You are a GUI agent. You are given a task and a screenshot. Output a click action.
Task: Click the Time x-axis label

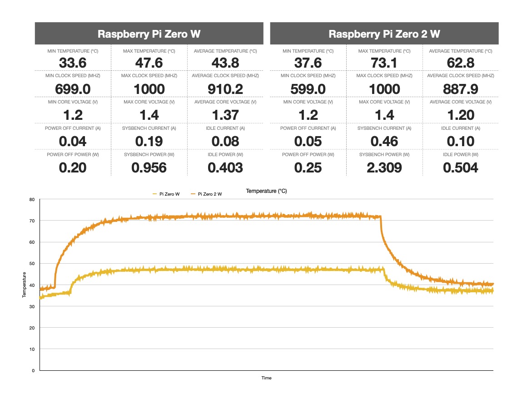point(266,378)
